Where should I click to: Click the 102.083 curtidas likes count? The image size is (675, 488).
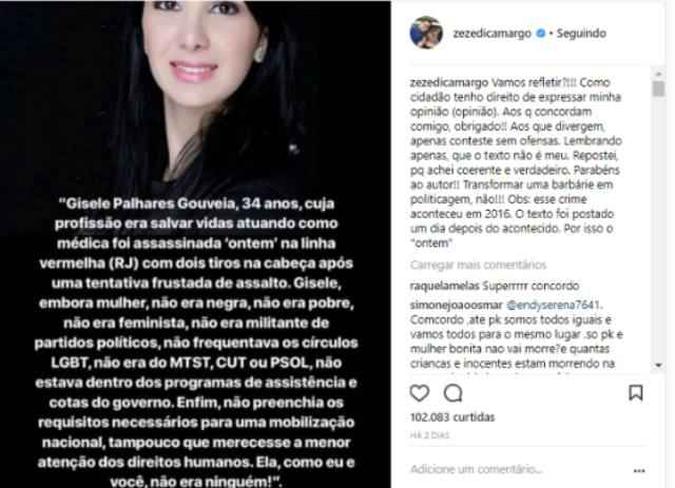[452, 417]
